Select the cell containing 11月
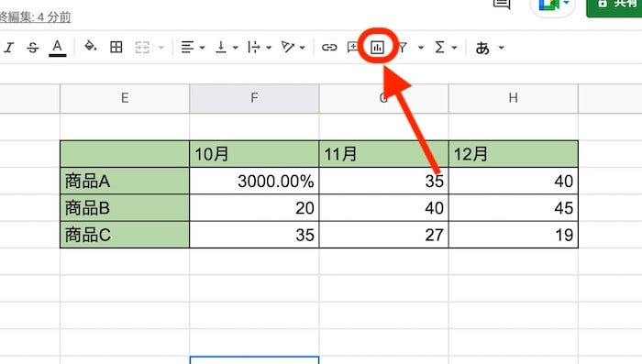Image resolution: width=642 pixels, height=364 pixels. pyautogui.click(x=383, y=154)
